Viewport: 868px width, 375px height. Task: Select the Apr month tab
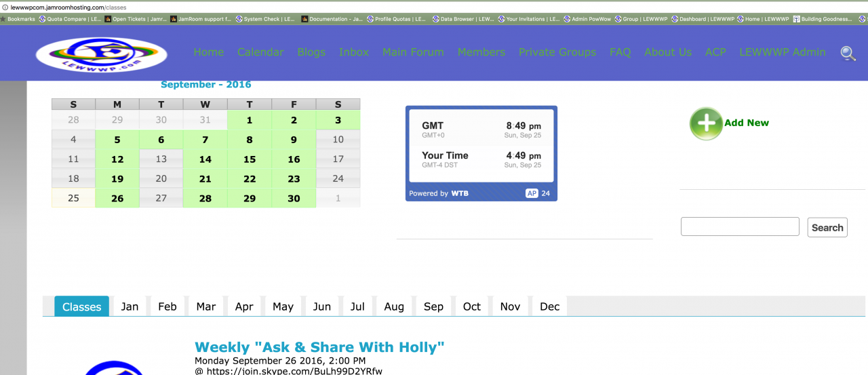click(244, 307)
